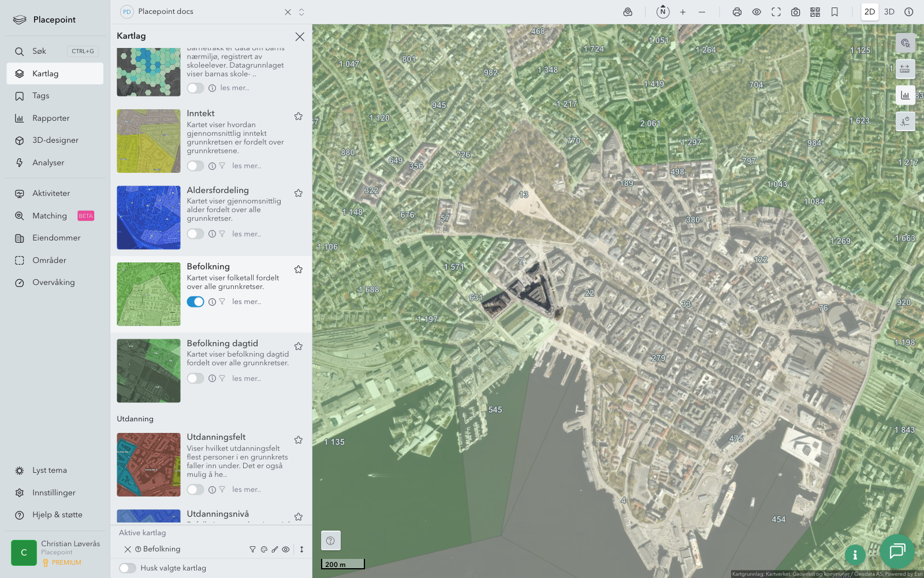This screenshot has height=578, width=924.
Task: Click 'les mer..' under Befolkning dagtid
Action: pos(247,379)
